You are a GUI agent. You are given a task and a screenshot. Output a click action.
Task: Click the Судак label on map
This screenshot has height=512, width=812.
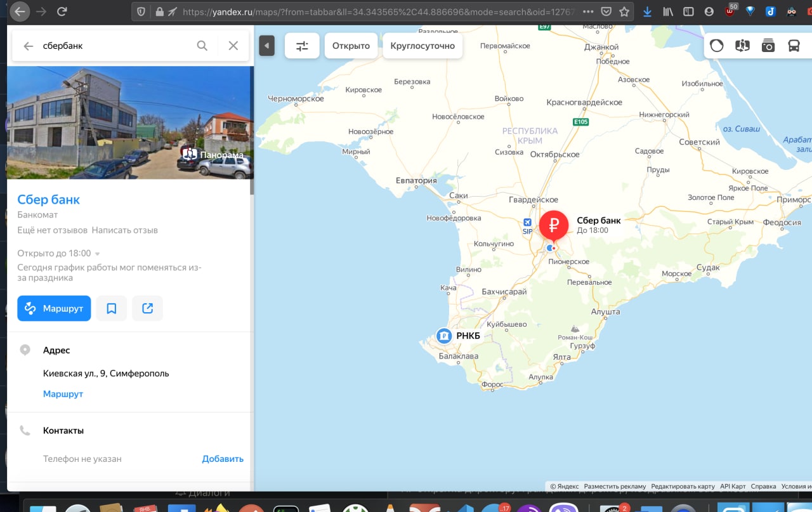tap(709, 268)
